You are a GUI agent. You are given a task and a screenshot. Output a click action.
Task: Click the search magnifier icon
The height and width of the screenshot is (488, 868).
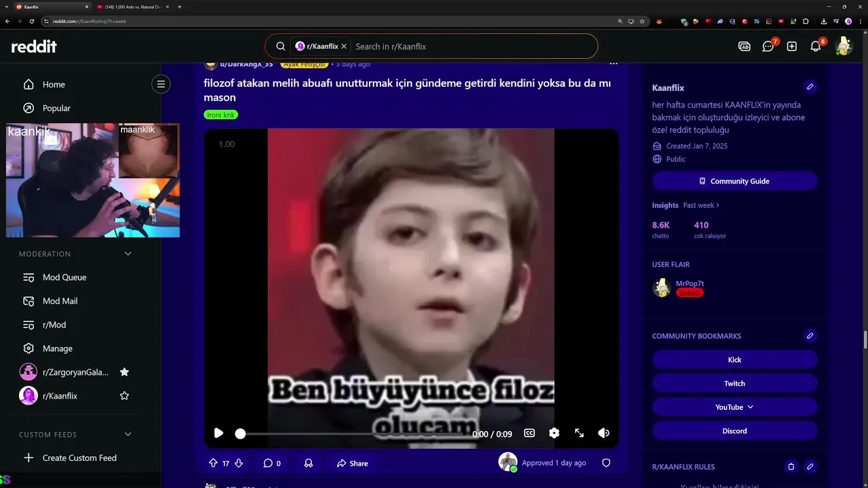(280, 46)
